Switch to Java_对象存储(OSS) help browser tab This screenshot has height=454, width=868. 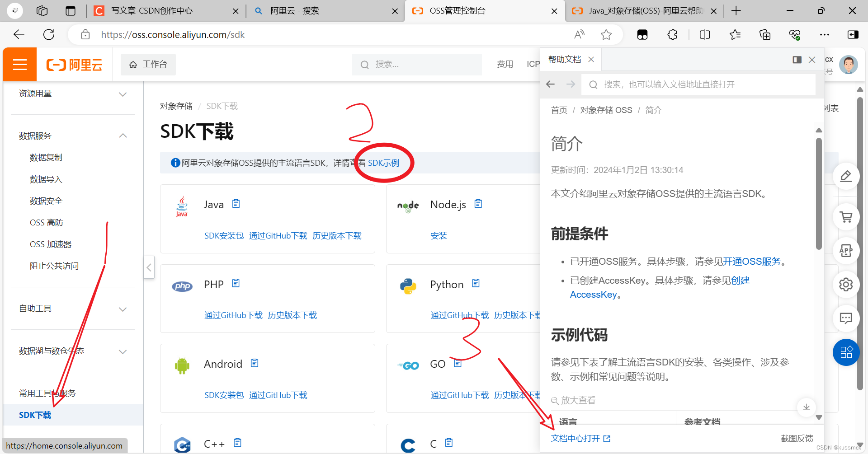click(x=644, y=11)
